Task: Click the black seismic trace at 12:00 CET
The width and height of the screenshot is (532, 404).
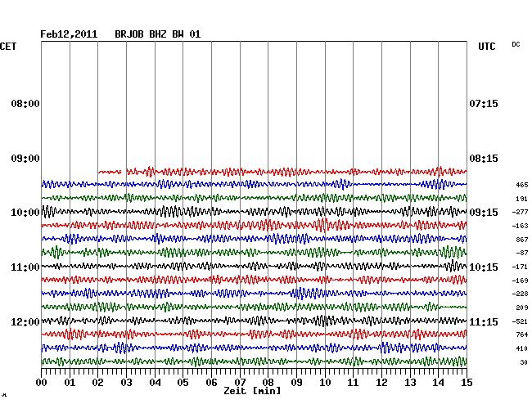Action: [x=254, y=321]
